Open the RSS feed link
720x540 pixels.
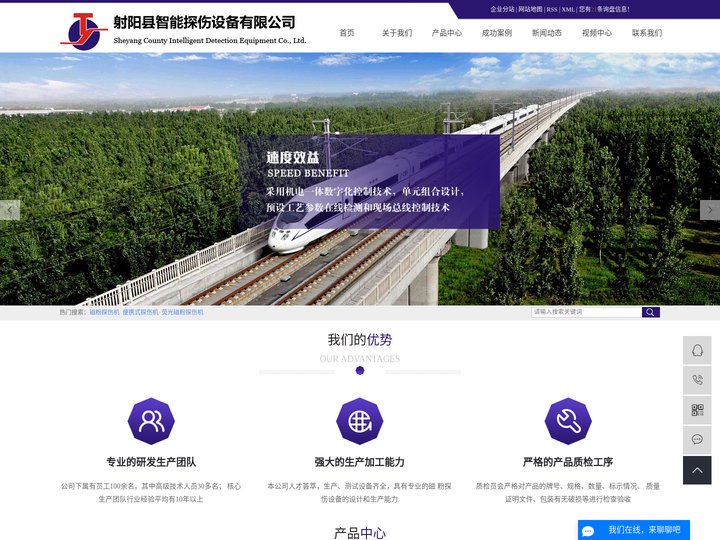(552, 9)
